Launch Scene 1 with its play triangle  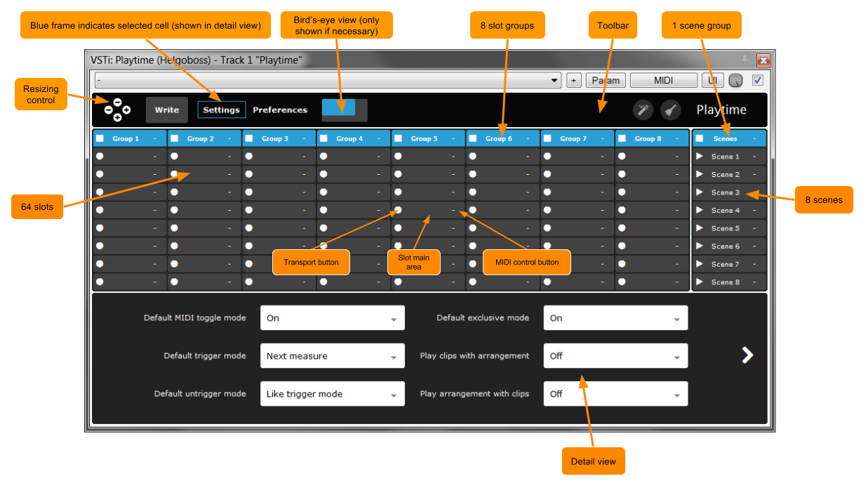pos(700,156)
